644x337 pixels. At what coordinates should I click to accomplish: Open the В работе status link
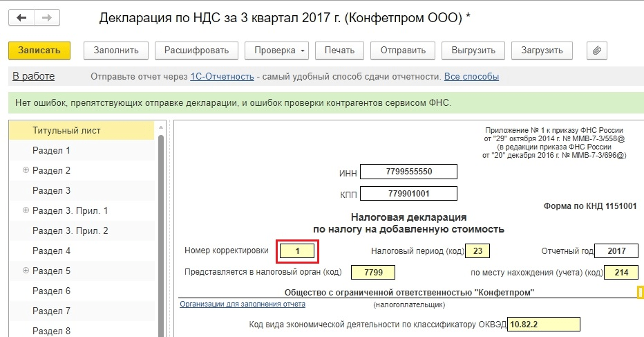(34, 76)
